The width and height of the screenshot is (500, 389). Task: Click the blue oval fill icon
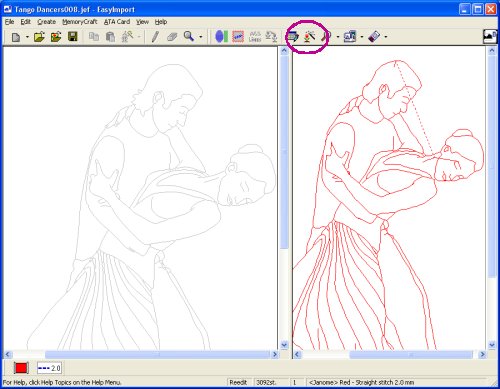click(221, 36)
